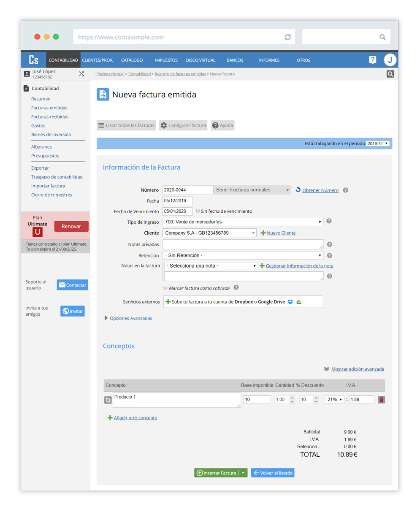Click Añadir otro concepto link
The height and width of the screenshot is (509, 420).
point(135,418)
